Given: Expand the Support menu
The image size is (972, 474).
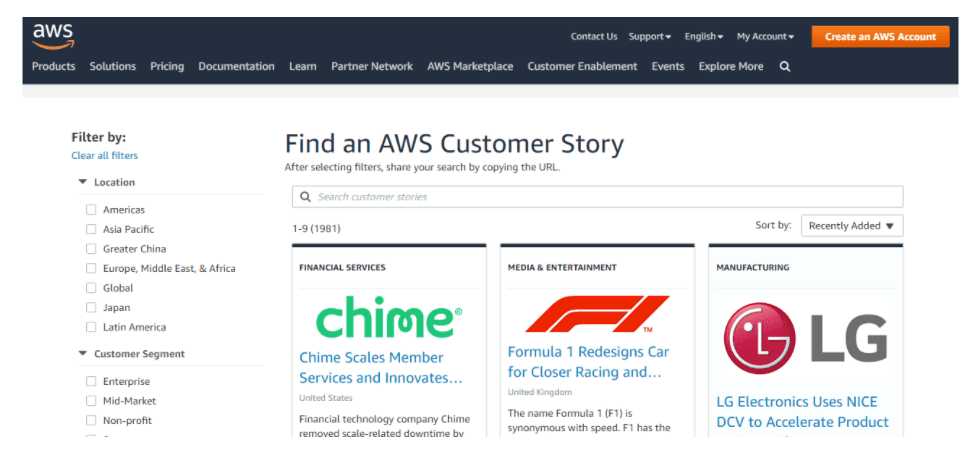Looking at the screenshot, I should tap(650, 37).
